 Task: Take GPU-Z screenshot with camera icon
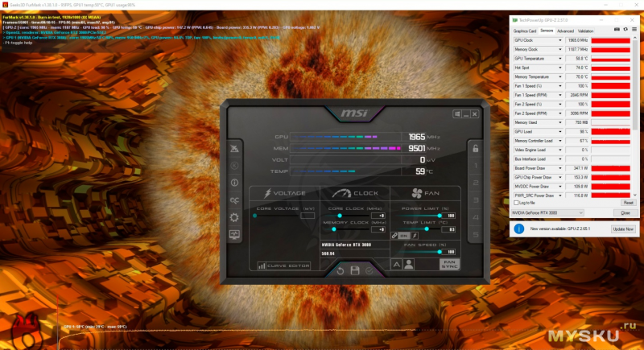coord(617,30)
